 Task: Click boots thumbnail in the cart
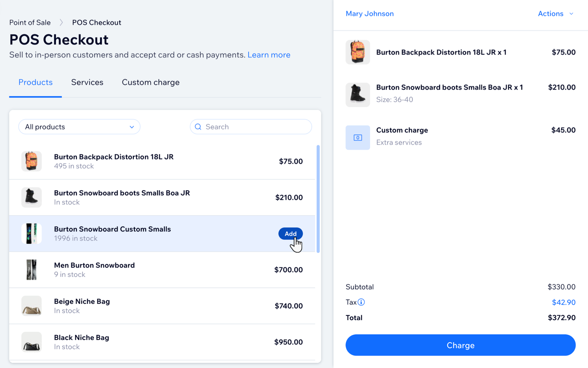point(358,94)
